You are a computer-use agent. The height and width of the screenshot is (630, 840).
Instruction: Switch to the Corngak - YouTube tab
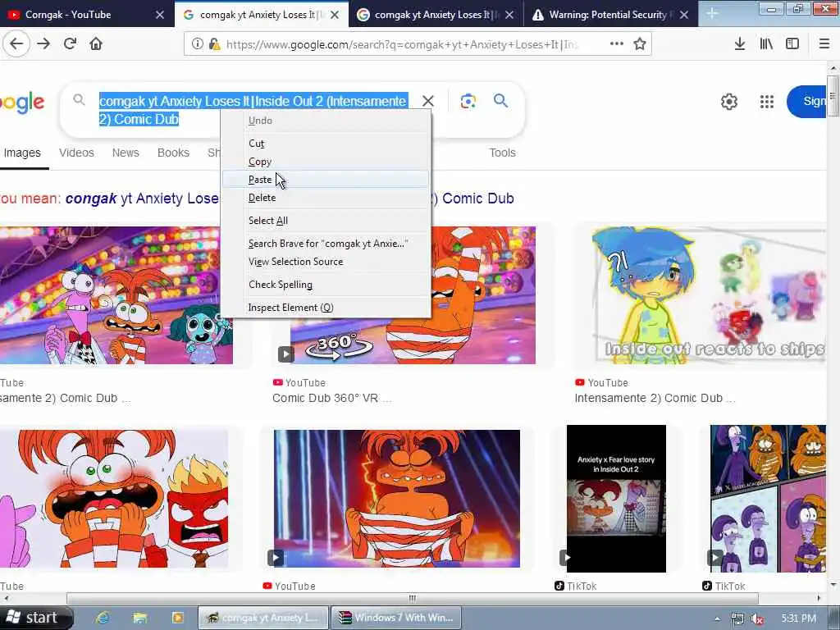(x=87, y=15)
